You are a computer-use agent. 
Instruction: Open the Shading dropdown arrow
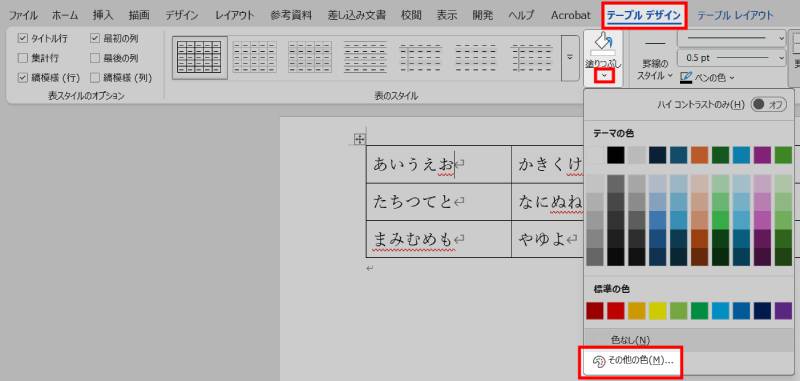pos(603,76)
